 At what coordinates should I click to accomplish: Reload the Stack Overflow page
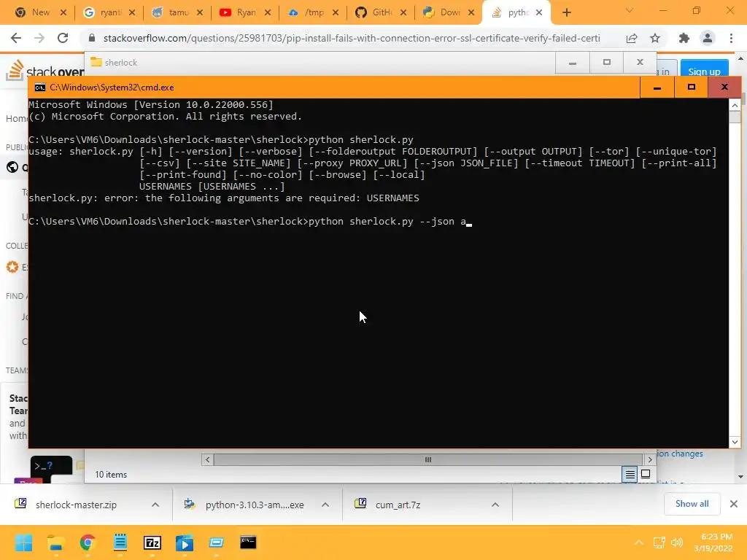[63, 38]
